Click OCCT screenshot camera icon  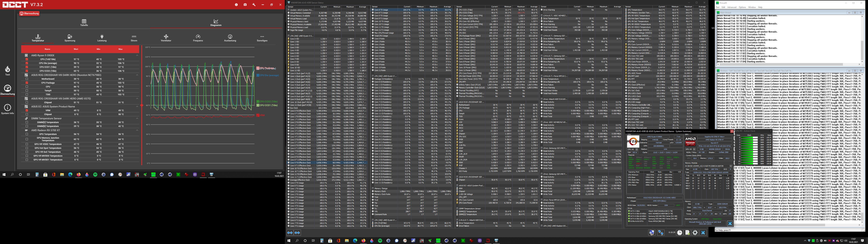point(245,5)
